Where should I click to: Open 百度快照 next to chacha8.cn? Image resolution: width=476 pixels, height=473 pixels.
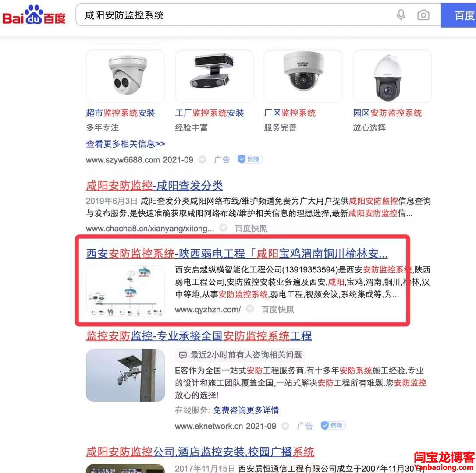(251, 228)
